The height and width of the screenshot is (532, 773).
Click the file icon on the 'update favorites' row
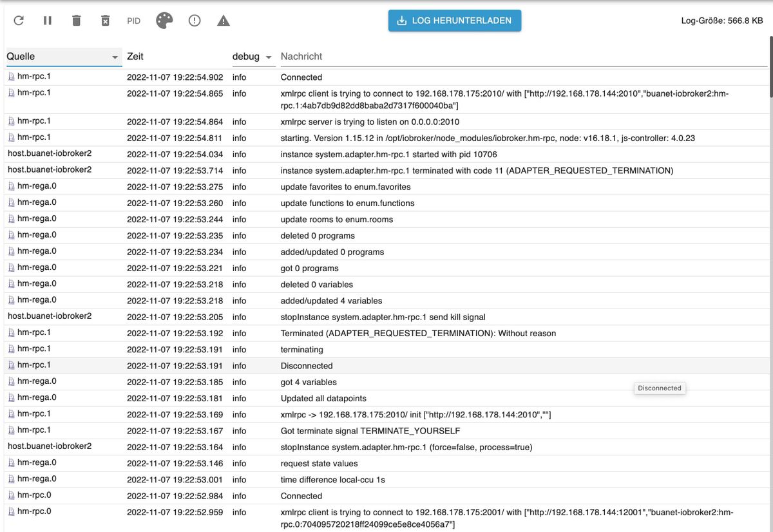pyautogui.click(x=12, y=187)
